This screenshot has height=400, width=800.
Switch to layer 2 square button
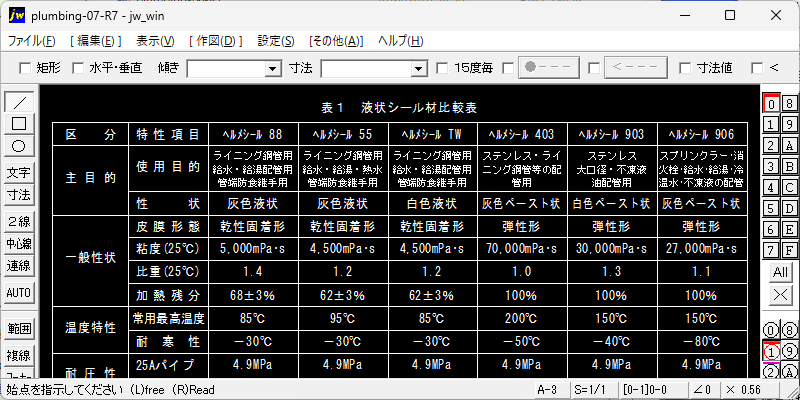(x=771, y=145)
